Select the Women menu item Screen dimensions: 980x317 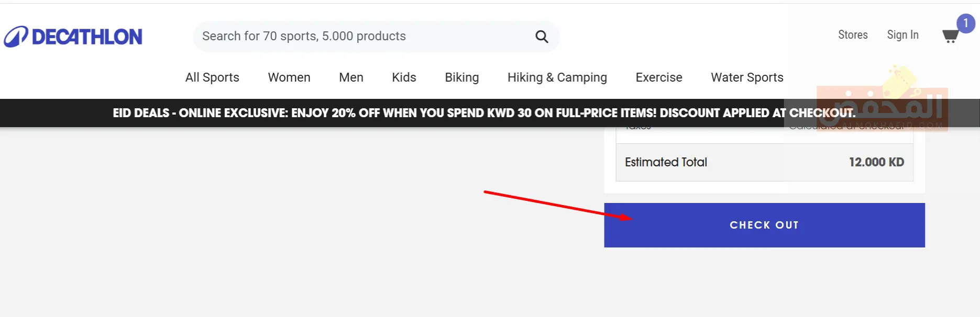(289, 77)
